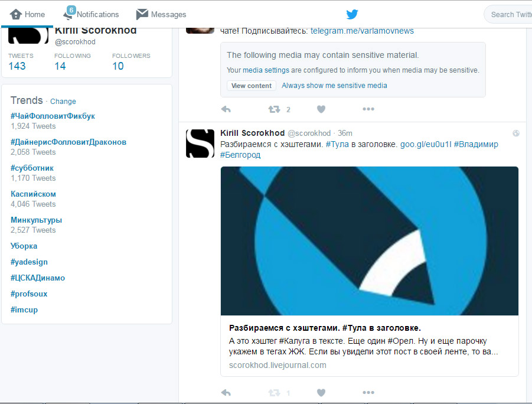The width and height of the screenshot is (532, 404).
Task: Change the Trends location
Action: click(63, 102)
